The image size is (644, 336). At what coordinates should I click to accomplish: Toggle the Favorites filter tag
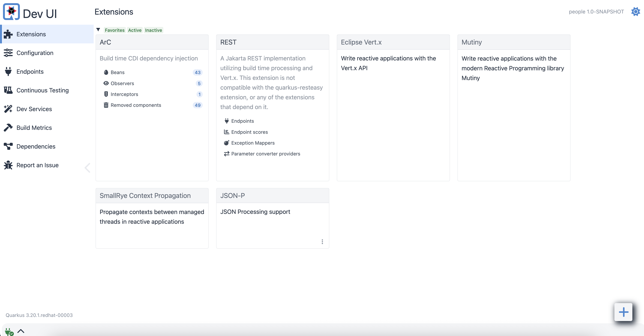[x=114, y=30]
